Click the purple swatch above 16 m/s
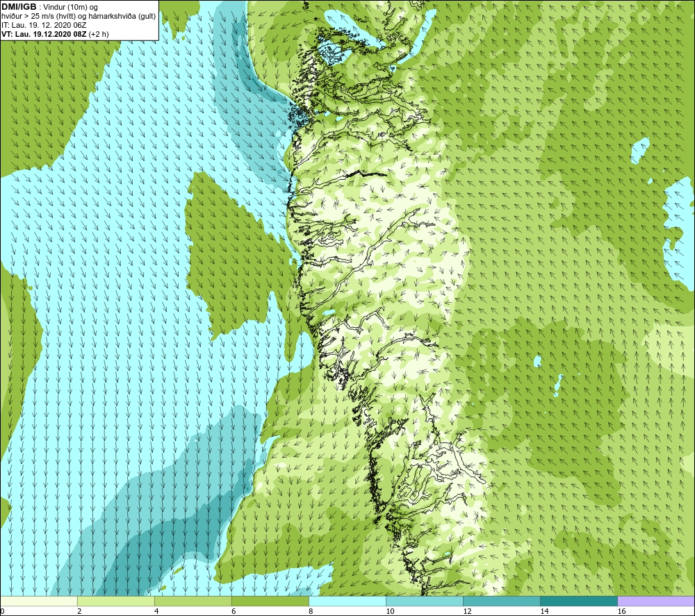 point(655,601)
